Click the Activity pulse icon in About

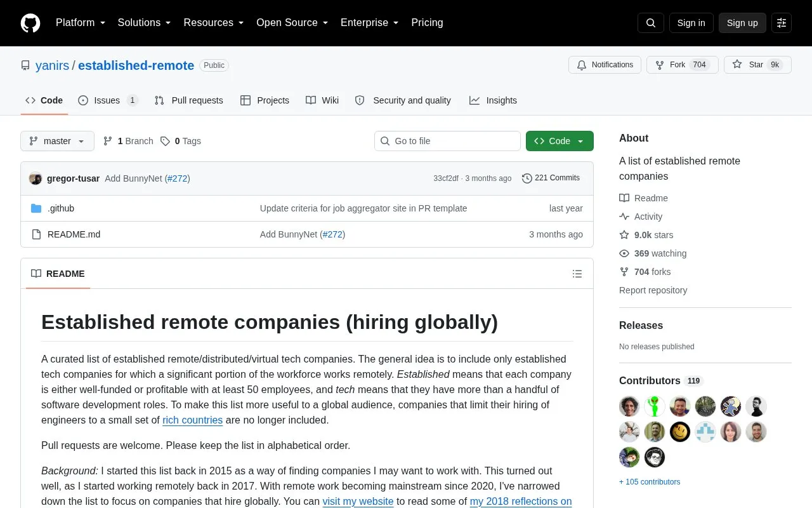(x=624, y=217)
